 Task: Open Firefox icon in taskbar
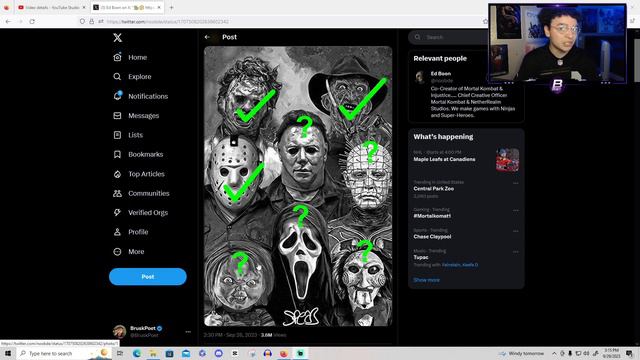[x=284, y=353]
